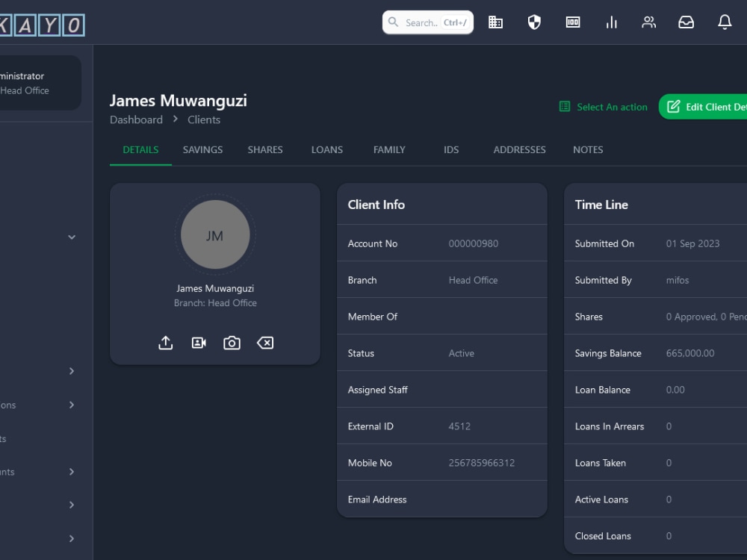Viewport: 747px width, 560px height.
Task: Open notifications via the bell icon
Action: click(725, 22)
